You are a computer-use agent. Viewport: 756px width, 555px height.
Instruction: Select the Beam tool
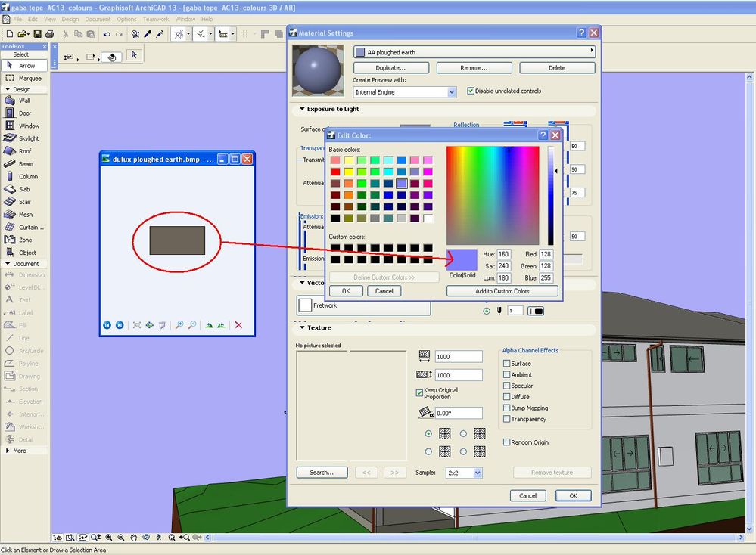[x=24, y=164]
